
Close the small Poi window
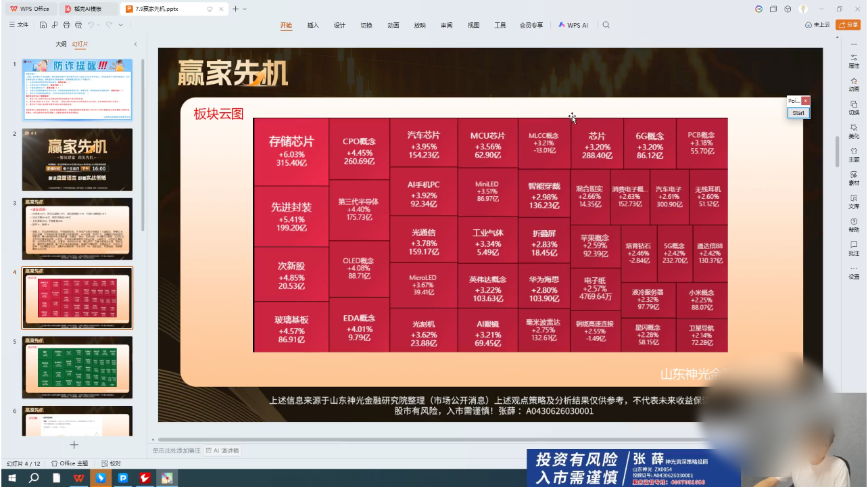(x=805, y=101)
